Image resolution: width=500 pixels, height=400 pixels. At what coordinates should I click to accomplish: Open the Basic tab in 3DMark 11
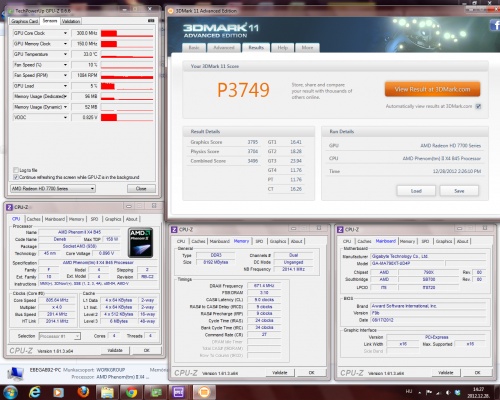pos(194,48)
